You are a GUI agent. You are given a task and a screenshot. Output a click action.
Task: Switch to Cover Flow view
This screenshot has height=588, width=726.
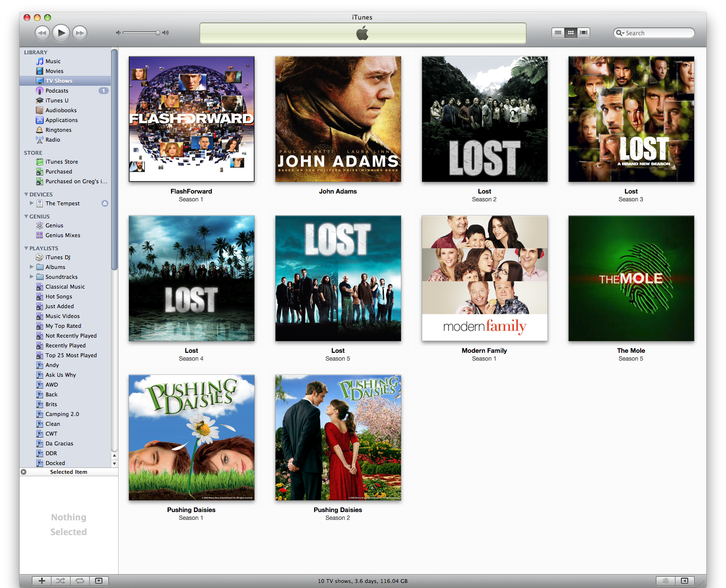pos(583,33)
